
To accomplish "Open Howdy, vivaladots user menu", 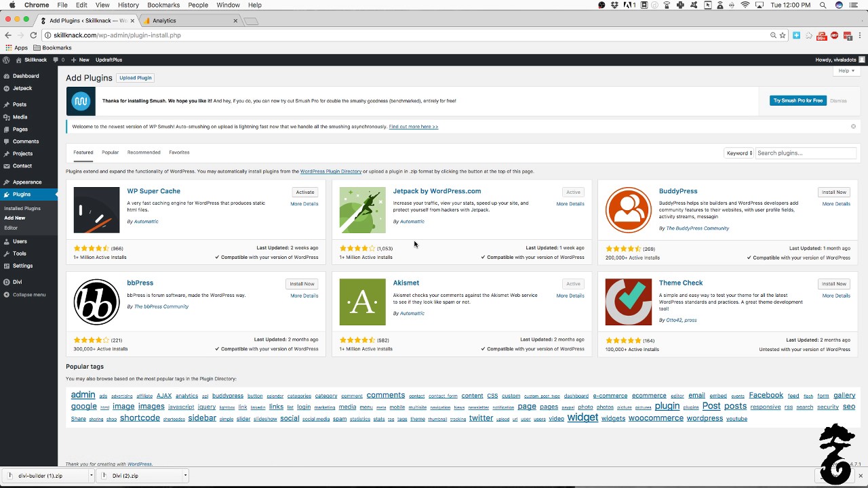I will tap(840, 60).
